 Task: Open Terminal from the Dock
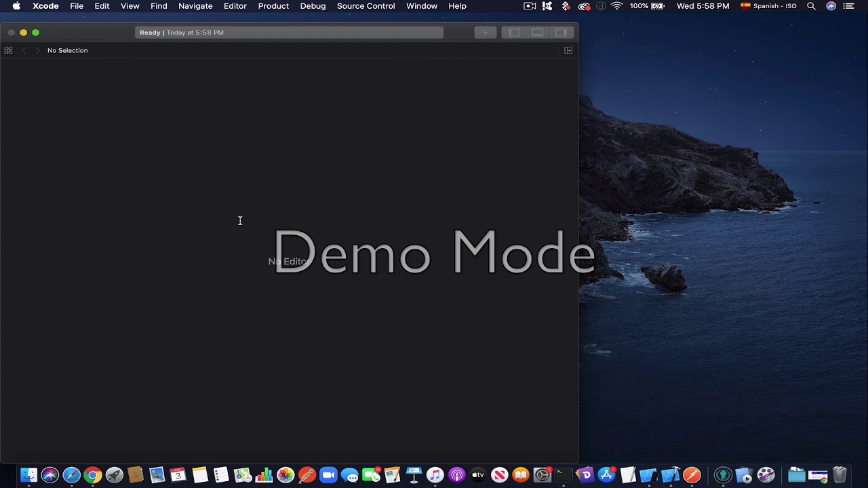[x=564, y=475]
